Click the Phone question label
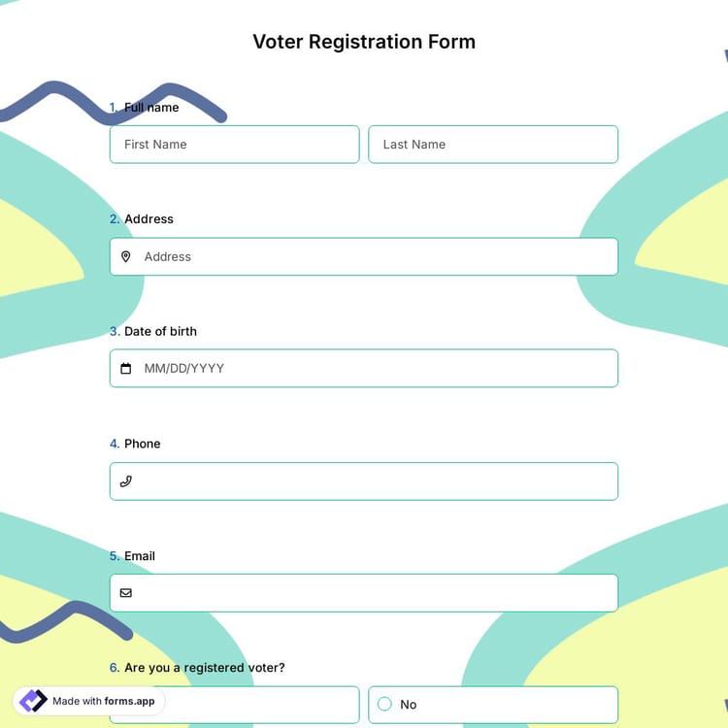Viewport: 728px width, 728px height. 142,444
